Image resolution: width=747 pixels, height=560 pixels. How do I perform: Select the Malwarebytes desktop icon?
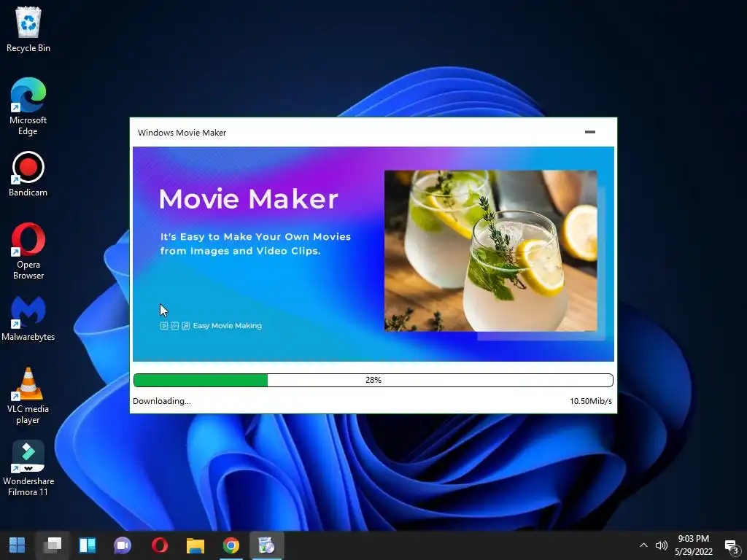click(x=28, y=318)
